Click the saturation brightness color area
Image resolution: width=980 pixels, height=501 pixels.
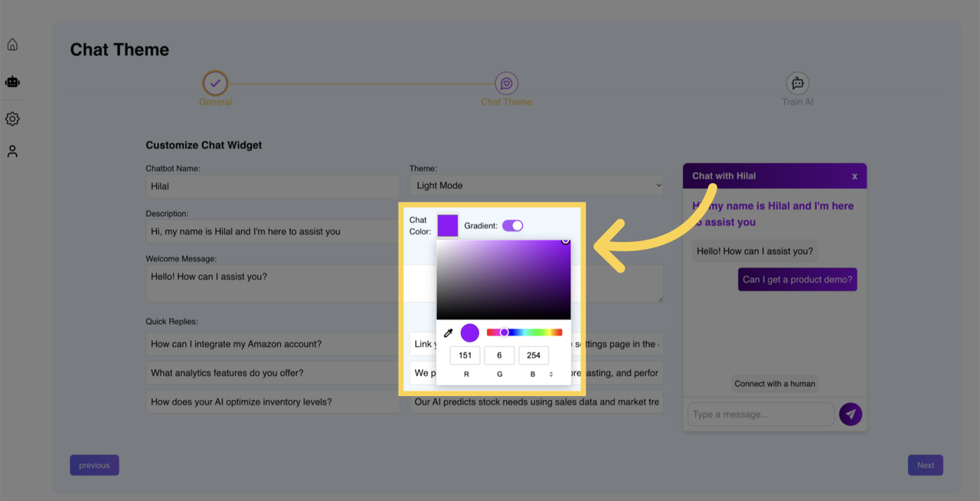[x=503, y=280]
